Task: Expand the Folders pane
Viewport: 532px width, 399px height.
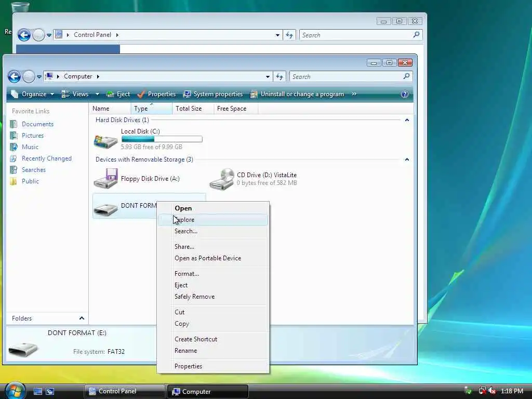Action: (82, 318)
